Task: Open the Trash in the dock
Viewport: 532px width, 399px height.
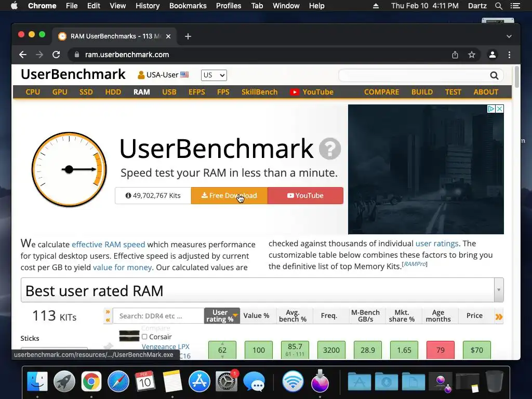Action: coord(495,381)
